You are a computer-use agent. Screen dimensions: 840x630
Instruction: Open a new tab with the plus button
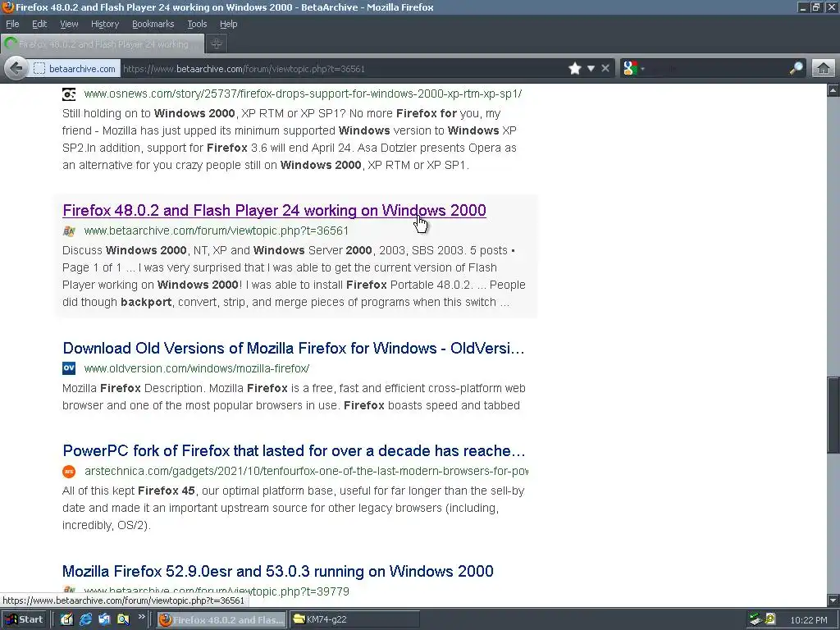217,44
